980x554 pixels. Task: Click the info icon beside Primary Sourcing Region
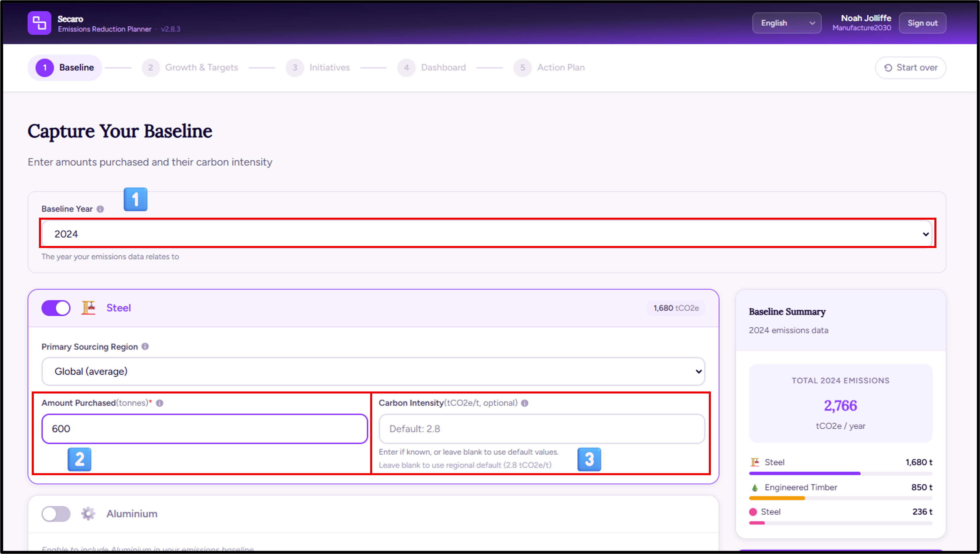coord(145,347)
